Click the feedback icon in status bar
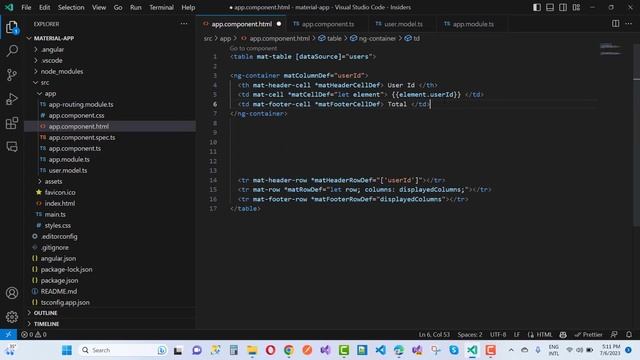This screenshot has width=640, height=360. pyautogui.click(x=614, y=334)
